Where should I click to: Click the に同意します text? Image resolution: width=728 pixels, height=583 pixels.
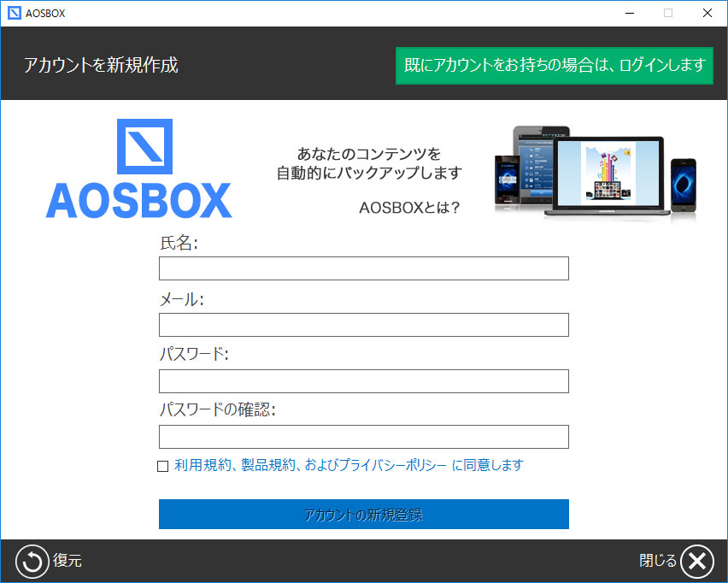pos(488,465)
